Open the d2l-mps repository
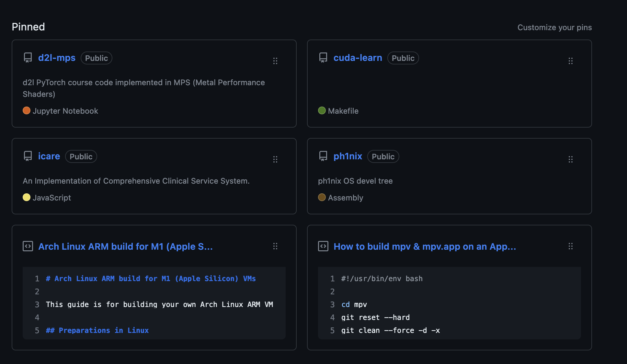The height and width of the screenshot is (364, 627). click(x=57, y=58)
